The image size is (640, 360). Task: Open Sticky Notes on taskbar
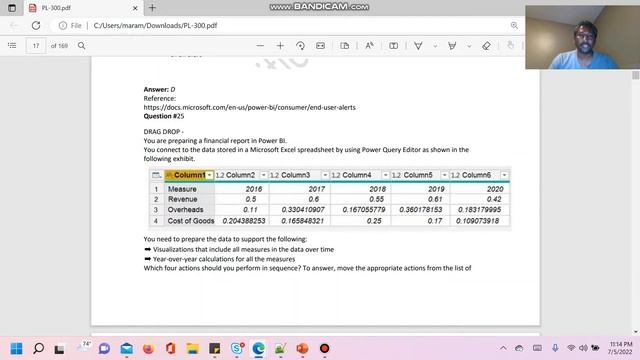214,349
